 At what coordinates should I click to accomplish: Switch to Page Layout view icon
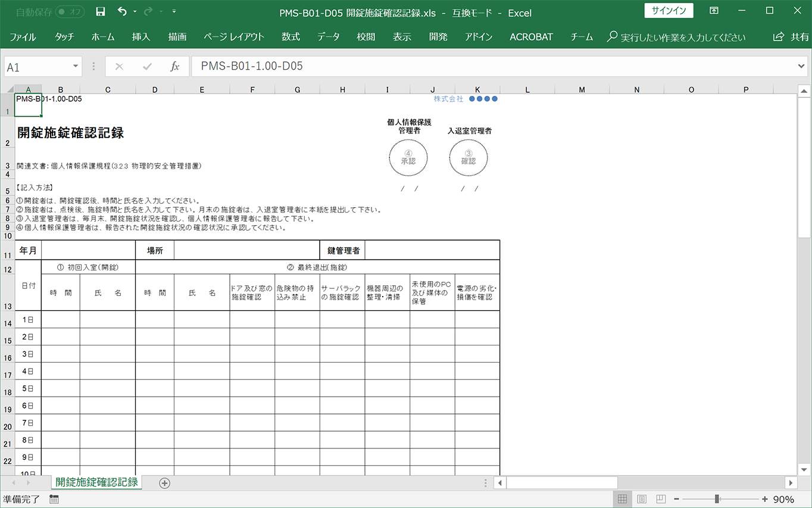click(642, 499)
